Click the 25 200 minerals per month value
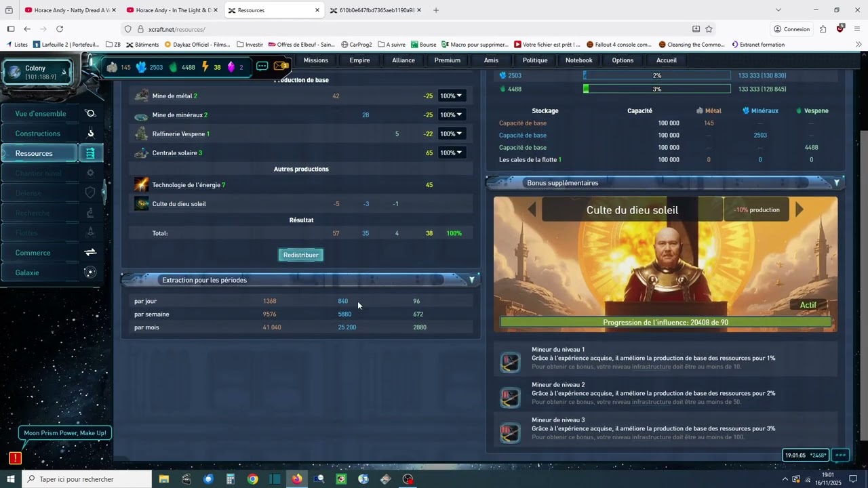Viewport: 868px width, 488px height. [x=347, y=327]
